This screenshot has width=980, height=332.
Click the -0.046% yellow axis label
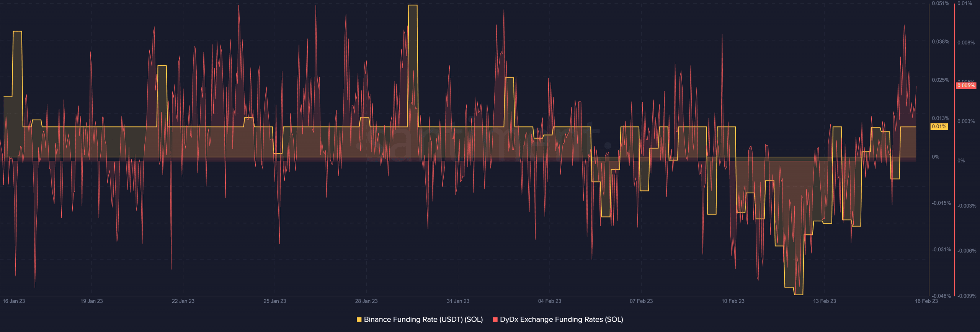pos(941,296)
